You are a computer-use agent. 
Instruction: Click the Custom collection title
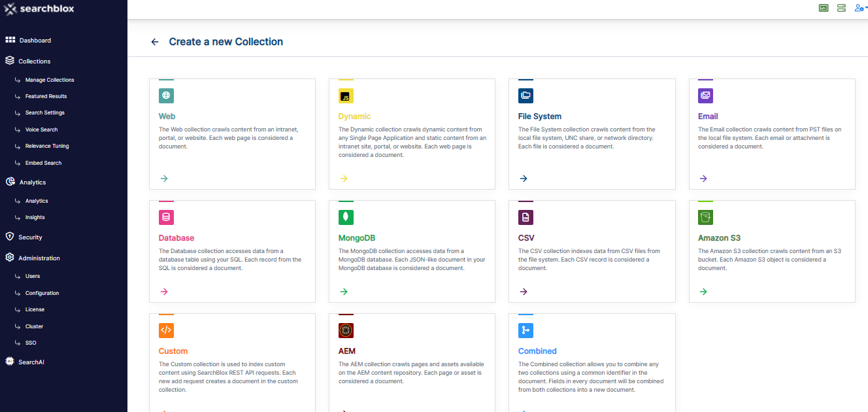(173, 351)
